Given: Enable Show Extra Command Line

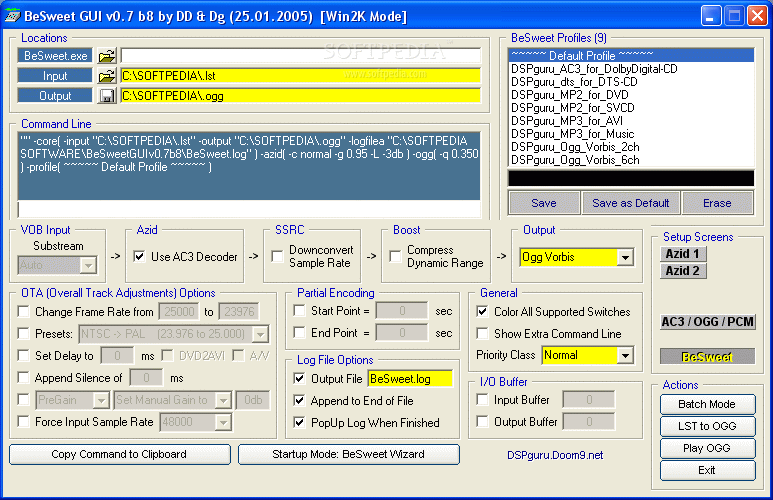Looking at the screenshot, I should coord(482,334).
